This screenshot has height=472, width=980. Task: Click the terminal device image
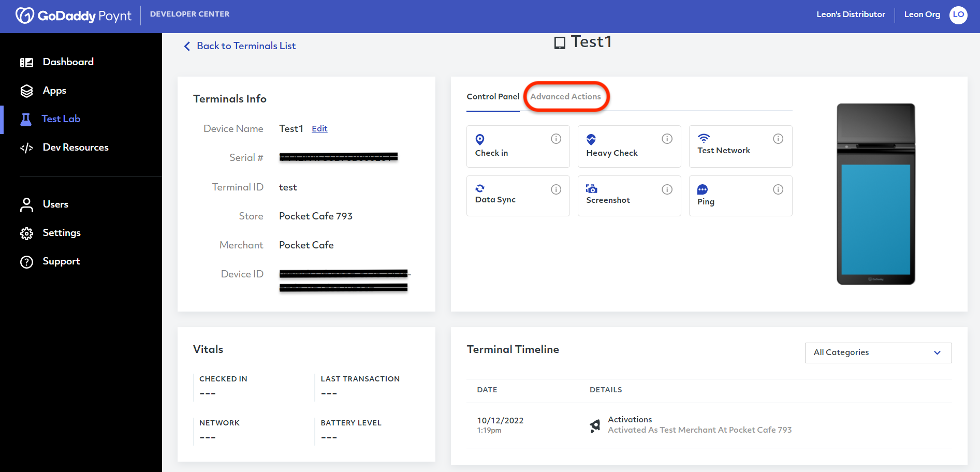[876, 194]
